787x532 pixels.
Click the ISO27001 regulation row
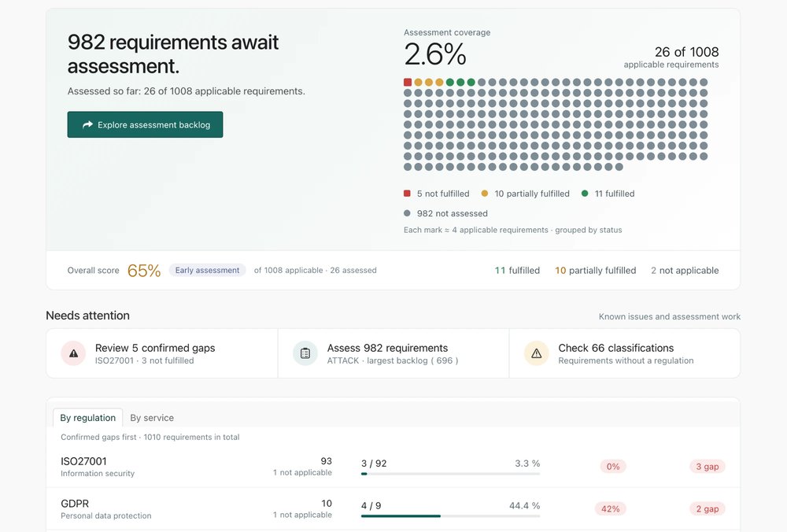pos(393,466)
